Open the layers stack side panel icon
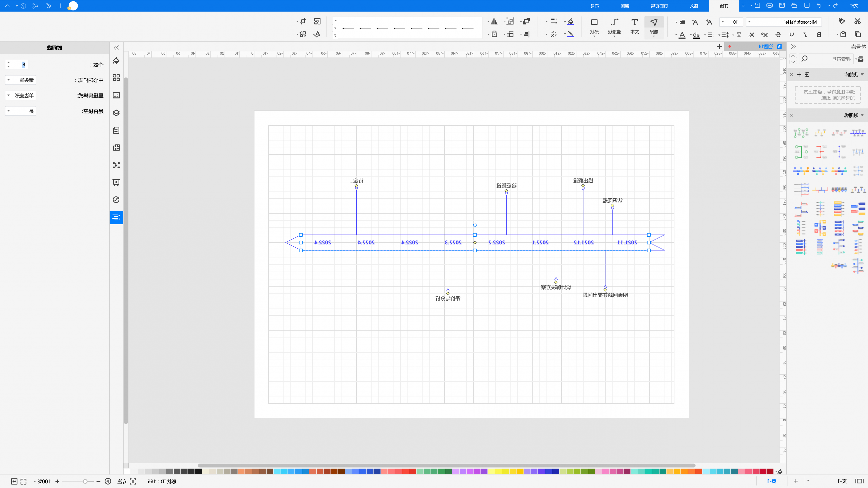868x488 pixels. [x=116, y=113]
